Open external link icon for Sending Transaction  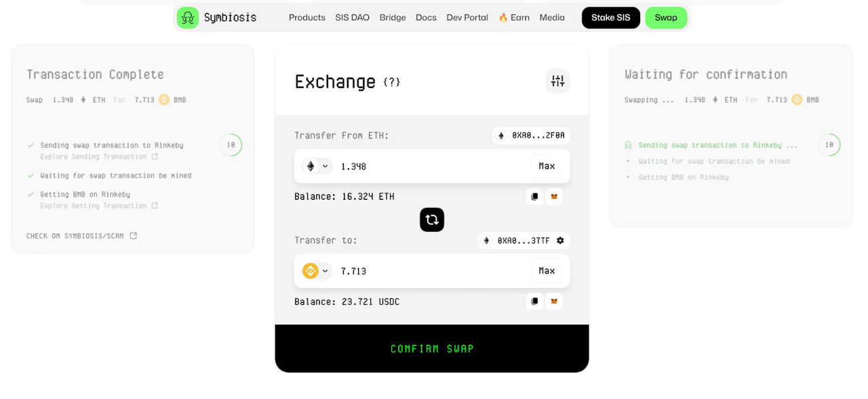point(155,156)
